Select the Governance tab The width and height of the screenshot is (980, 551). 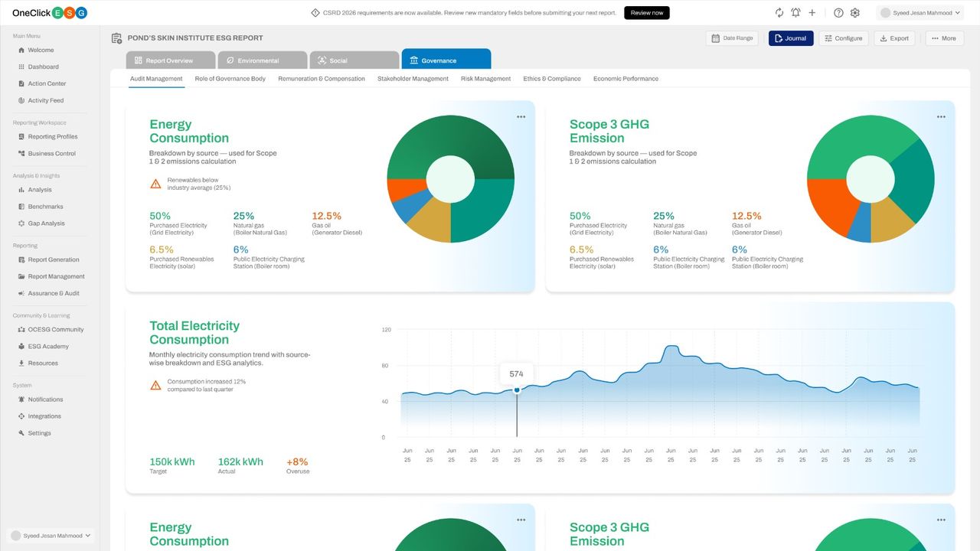pos(446,60)
